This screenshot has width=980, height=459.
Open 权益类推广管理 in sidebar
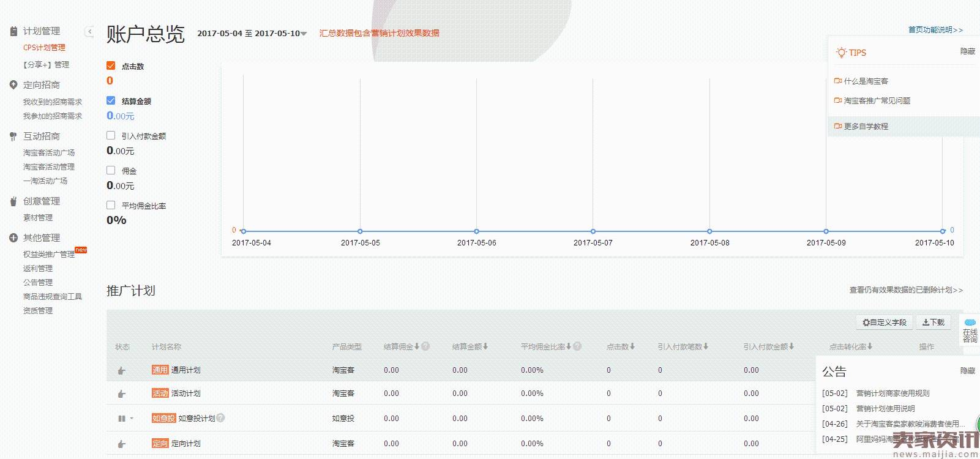[x=49, y=254]
